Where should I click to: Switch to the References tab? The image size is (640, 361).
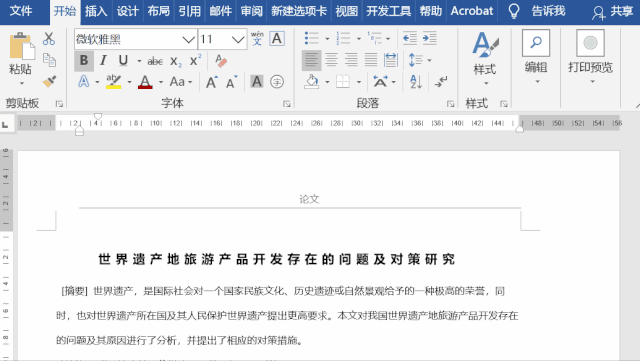[x=190, y=11]
